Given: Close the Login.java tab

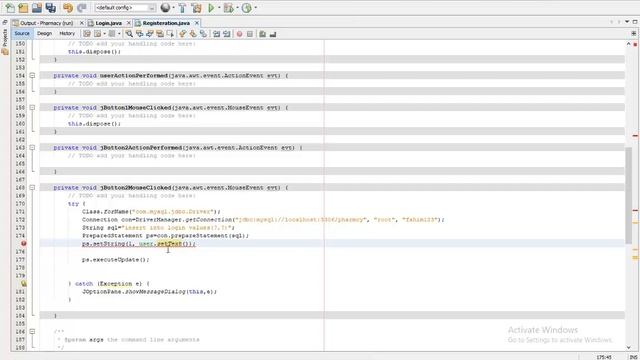Looking at the screenshot, I should click(x=129, y=23).
